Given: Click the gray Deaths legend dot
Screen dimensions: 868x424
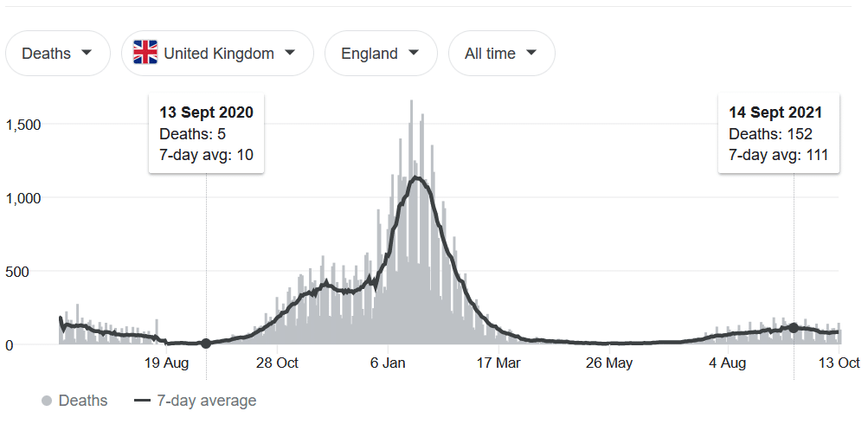Looking at the screenshot, I should pyautogui.click(x=47, y=401).
